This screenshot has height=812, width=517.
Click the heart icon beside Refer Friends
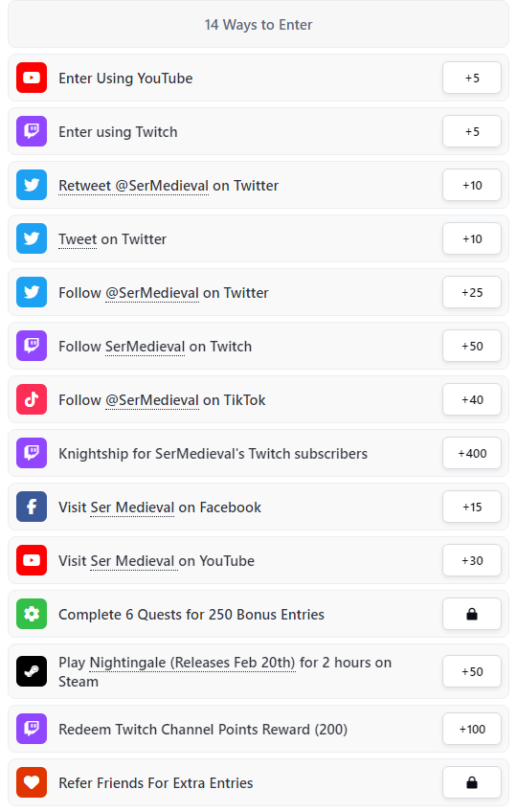tap(32, 782)
